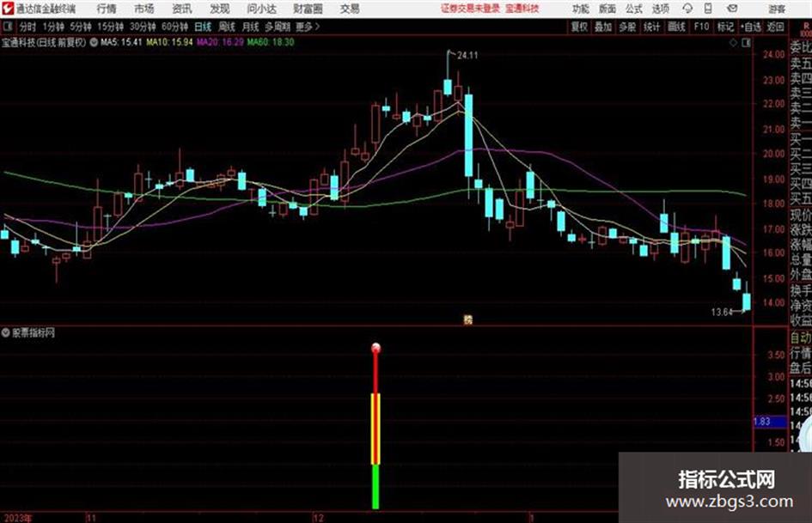Switch to the 周线 weekly tab
Image resolution: width=812 pixels, height=523 pixels.
[x=227, y=27]
